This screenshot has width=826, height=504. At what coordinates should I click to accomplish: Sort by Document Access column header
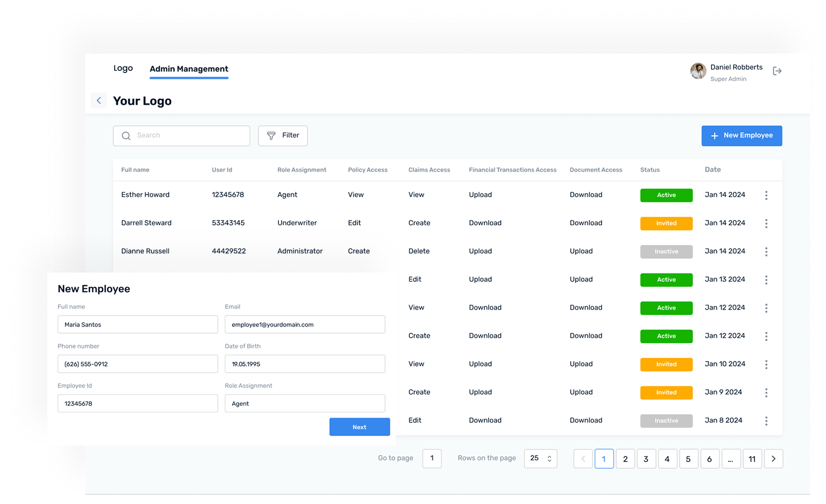[596, 170]
